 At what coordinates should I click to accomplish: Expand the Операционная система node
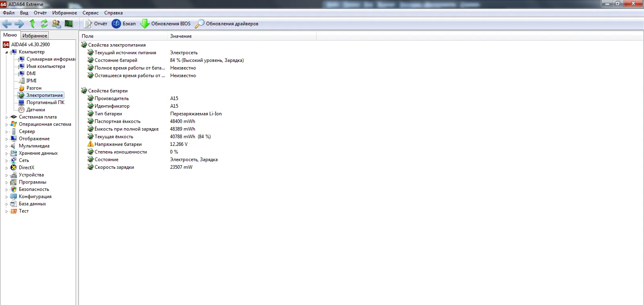[6, 125]
